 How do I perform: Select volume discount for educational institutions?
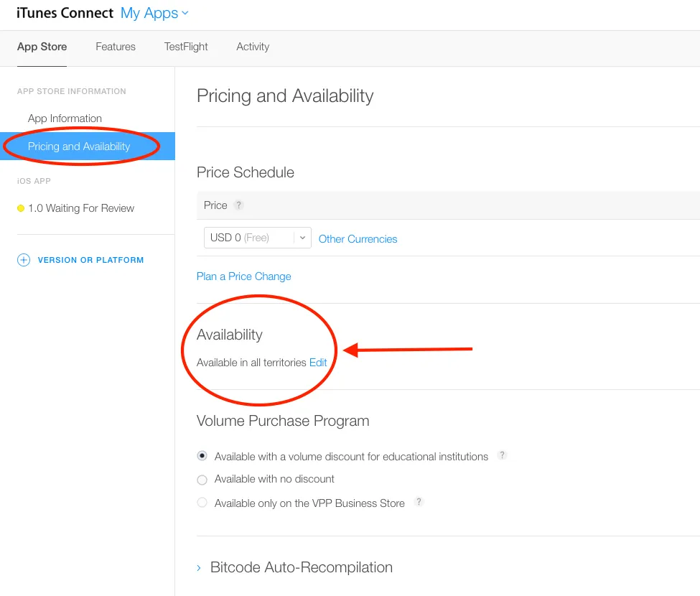click(202, 456)
